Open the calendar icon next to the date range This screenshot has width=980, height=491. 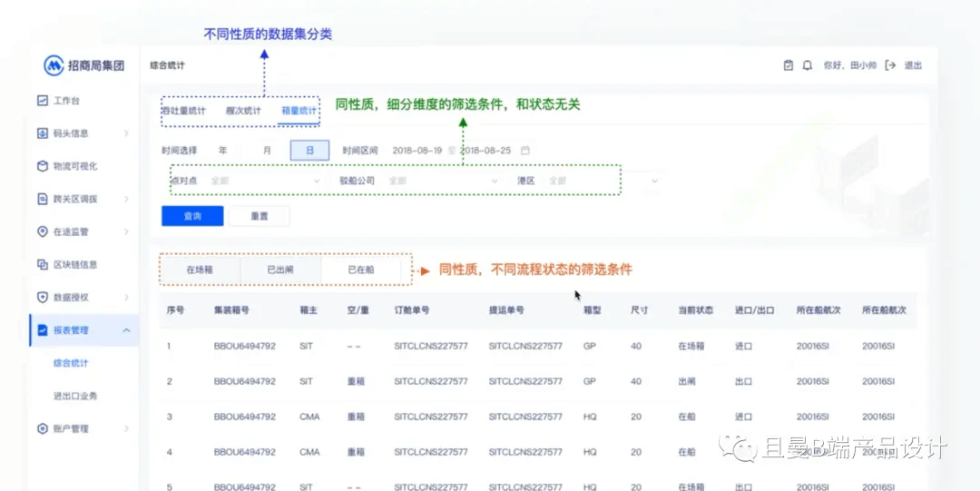[x=525, y=151]
